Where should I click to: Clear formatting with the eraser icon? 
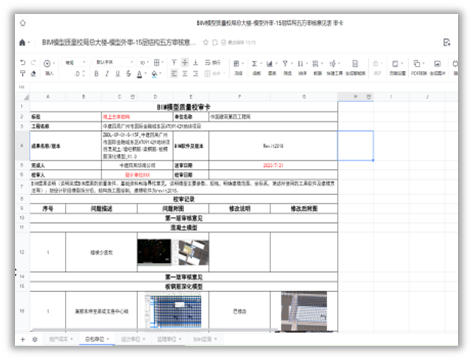(x=33, y=73)
